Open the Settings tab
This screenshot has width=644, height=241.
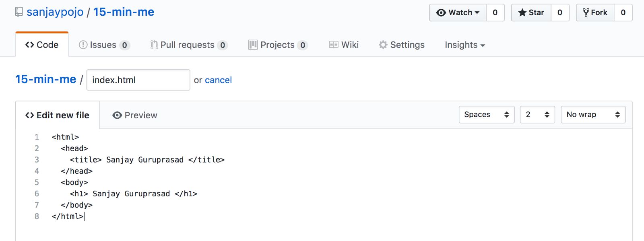[x=402, y=45]
